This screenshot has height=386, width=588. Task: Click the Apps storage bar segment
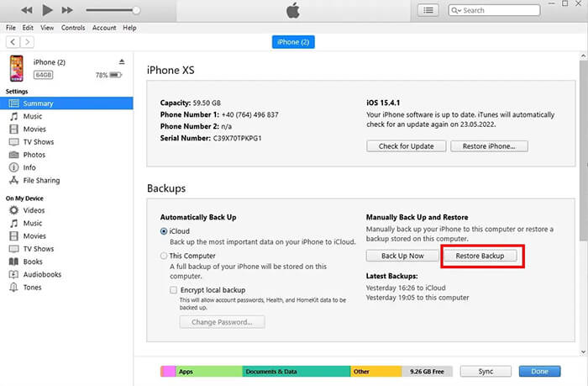pos(209,372)
